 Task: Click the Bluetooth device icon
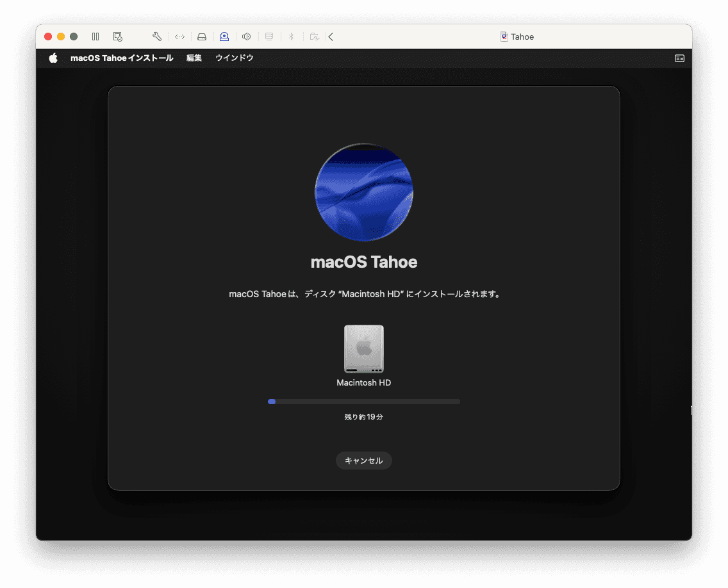point(291,37)
